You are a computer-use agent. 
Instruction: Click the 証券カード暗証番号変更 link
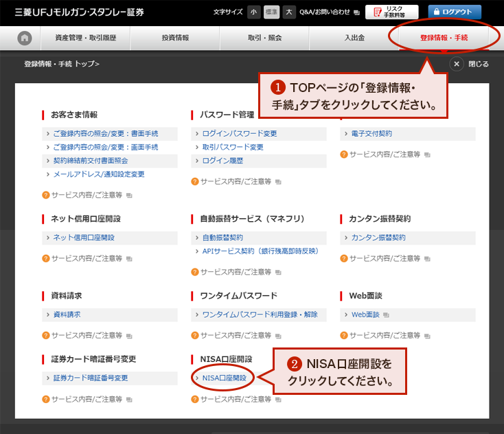click(91, 378)
